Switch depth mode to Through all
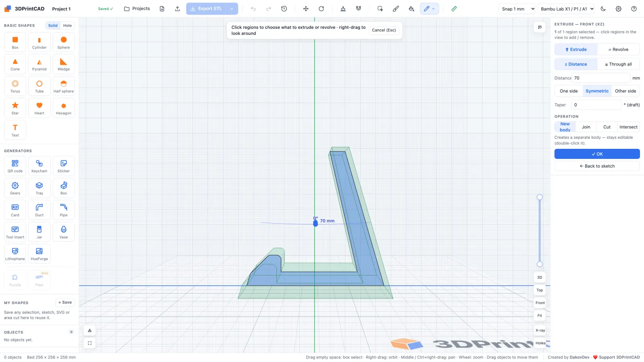This screenshot has width=644, height=362. coord(619,64)
